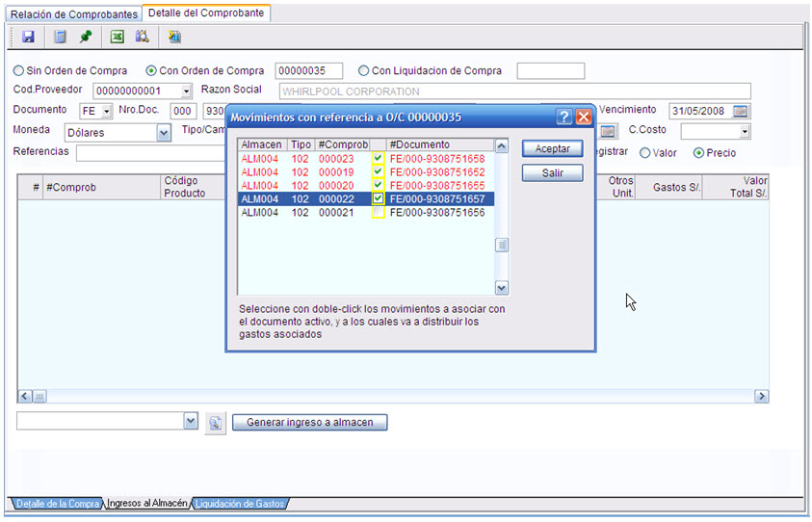Tick the checkbox for comprobante 000021
This screenshot has height=522, width=812.
click(x=379, y=212)
